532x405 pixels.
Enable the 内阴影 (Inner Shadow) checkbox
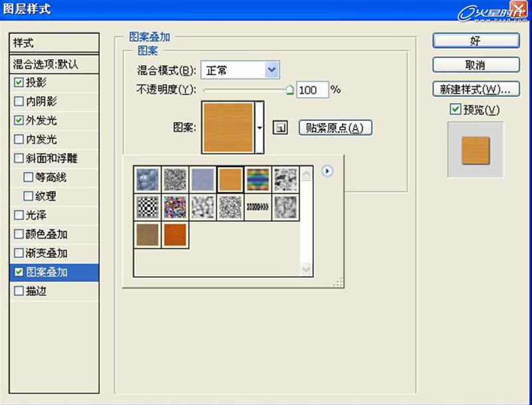click(19, 102)
